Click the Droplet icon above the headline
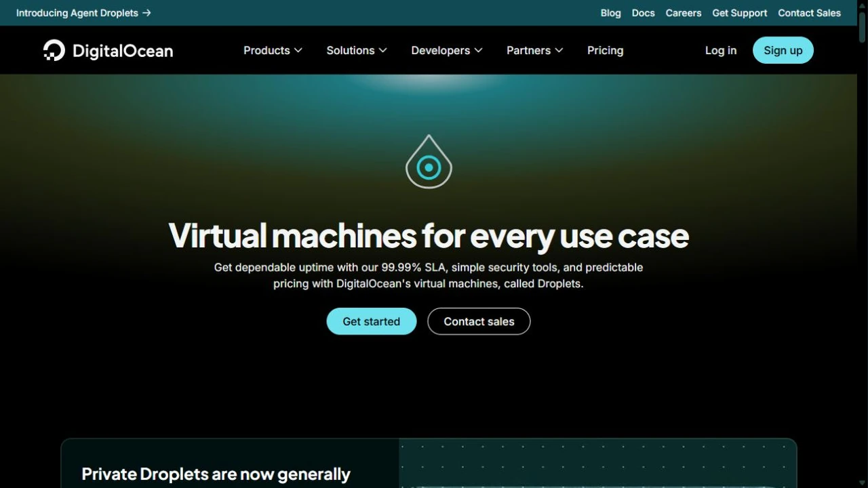This screenshot has width=868, height=488. point(429,161)
